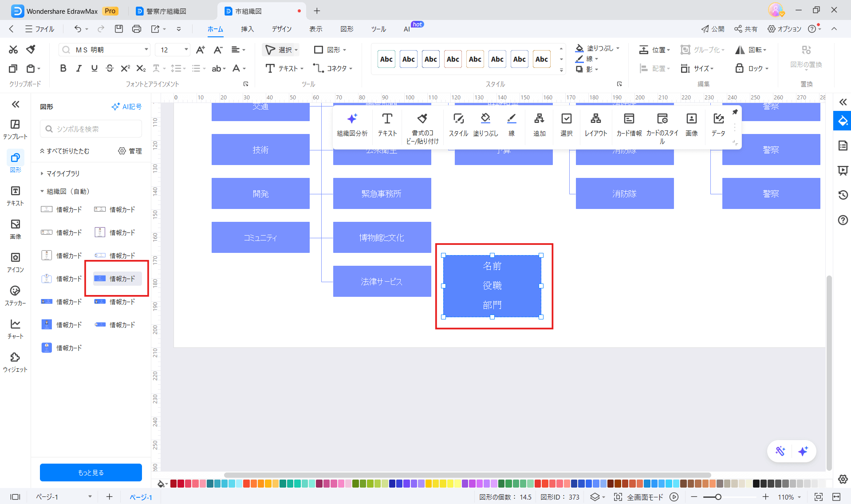
Task: Click the もっと見る button
Action: (x=91, y=472)
